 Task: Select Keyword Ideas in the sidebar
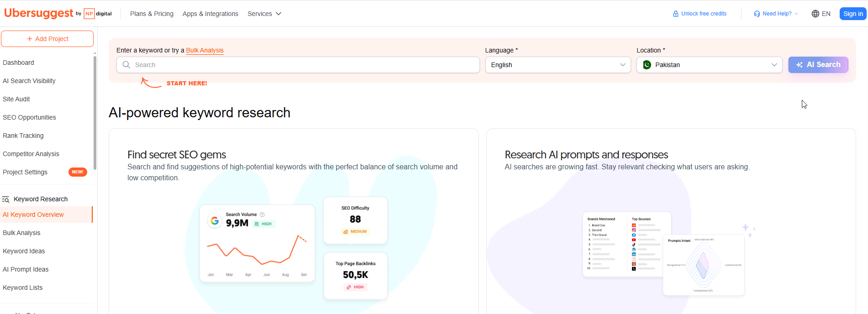coord(24,251)
